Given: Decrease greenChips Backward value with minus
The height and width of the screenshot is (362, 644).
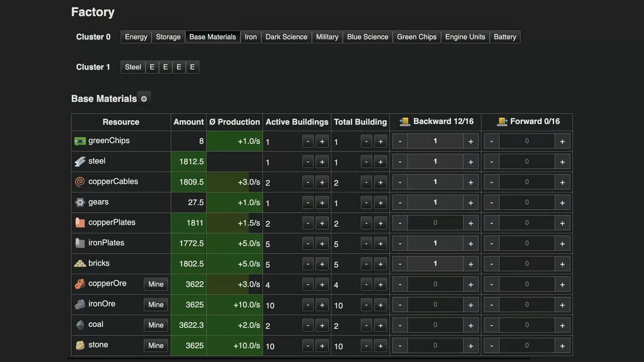Looking at the screenshot, I should pos(400,142).
